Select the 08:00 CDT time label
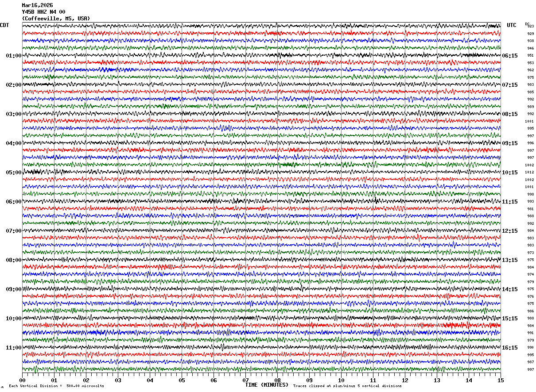The image size is (536, 392). point(14,260)
